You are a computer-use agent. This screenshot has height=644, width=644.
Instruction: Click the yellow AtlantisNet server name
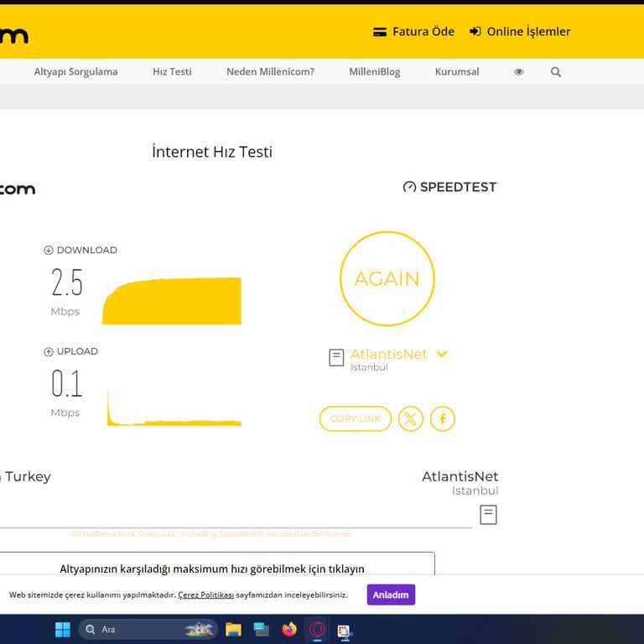pos(388,354)
